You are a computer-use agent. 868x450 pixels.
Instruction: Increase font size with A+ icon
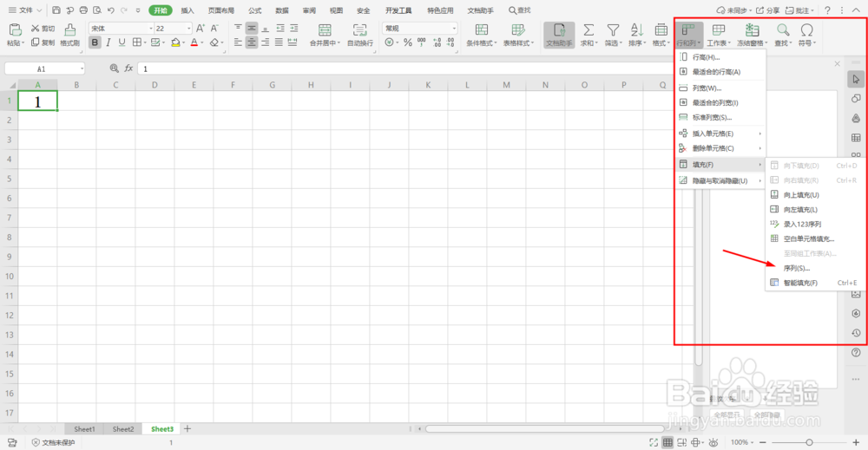(x=201, y=29)
